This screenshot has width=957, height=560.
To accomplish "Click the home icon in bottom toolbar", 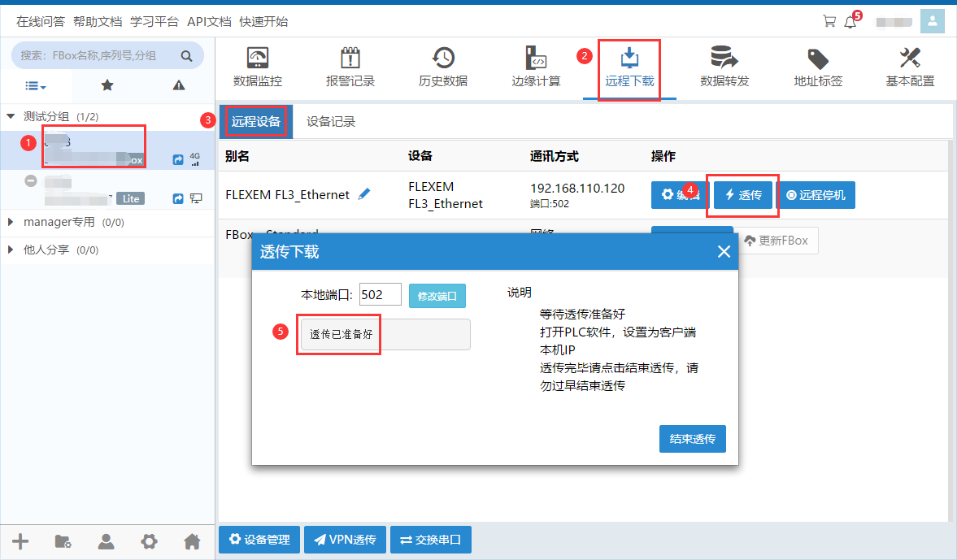I will click(192, 541).
